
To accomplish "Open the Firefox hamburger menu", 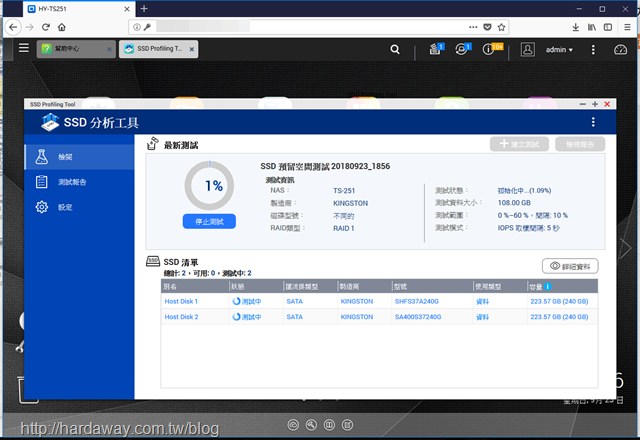I will point(627,27).
